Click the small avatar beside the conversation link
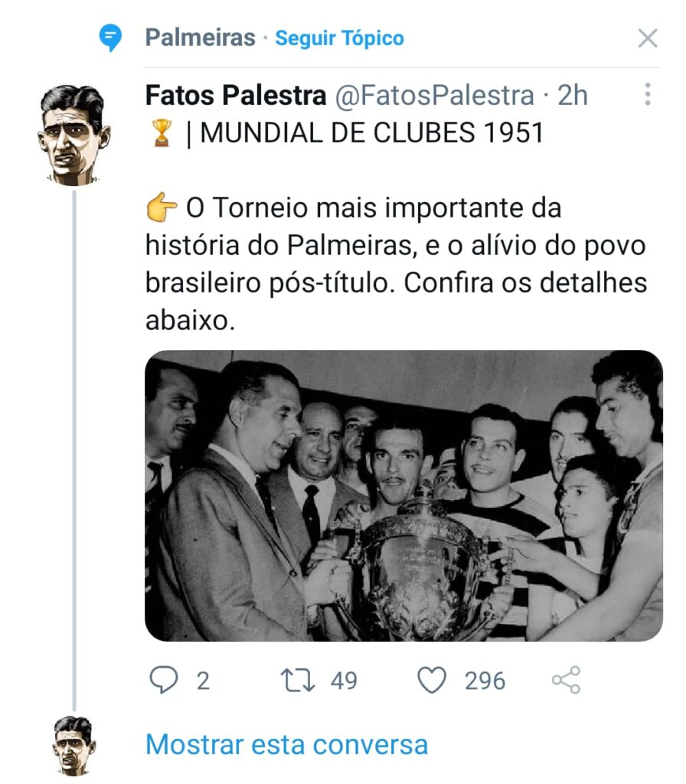Screen dimensions: 686x784 (x=73, y=743)
